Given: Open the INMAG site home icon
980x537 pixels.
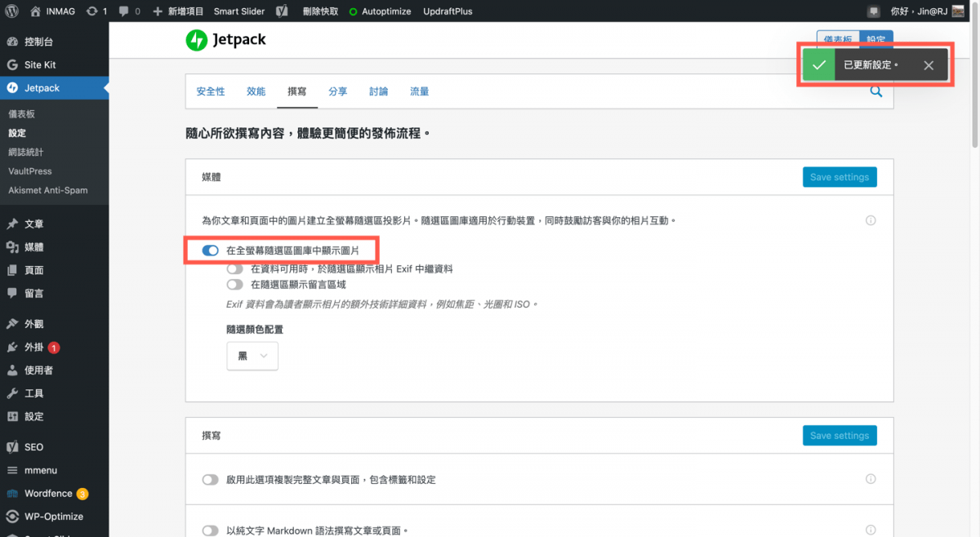Looking at the screenshot, I should (36, 11).
